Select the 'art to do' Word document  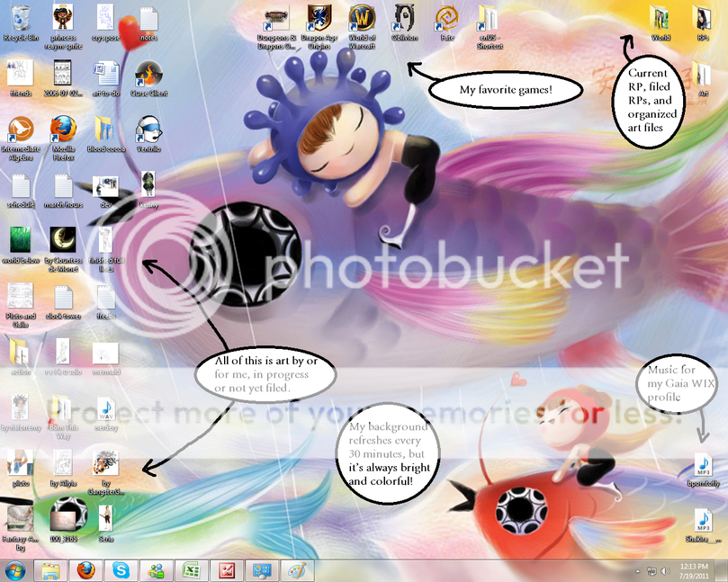[105, 74]
